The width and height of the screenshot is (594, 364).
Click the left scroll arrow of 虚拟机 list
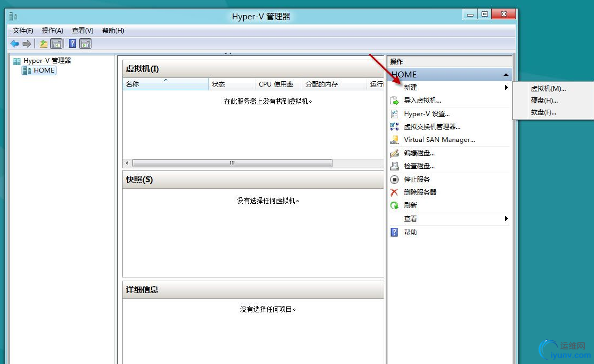[127, 163]
